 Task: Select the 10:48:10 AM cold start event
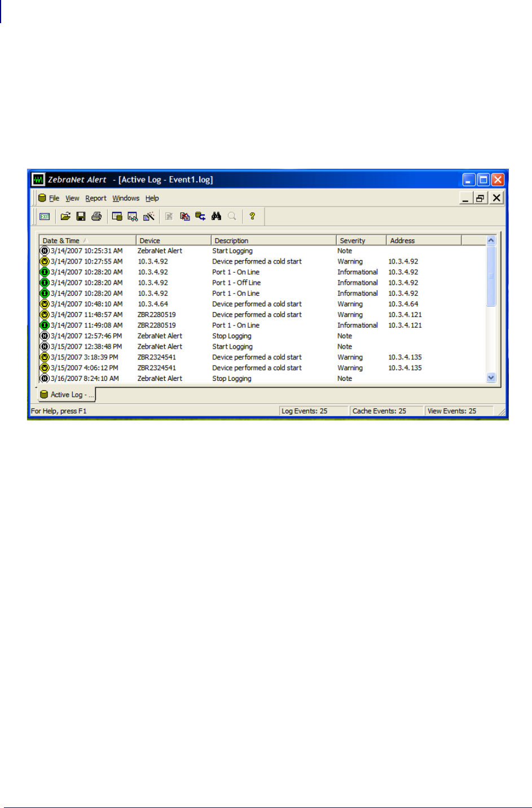click(x=262, y=304)
